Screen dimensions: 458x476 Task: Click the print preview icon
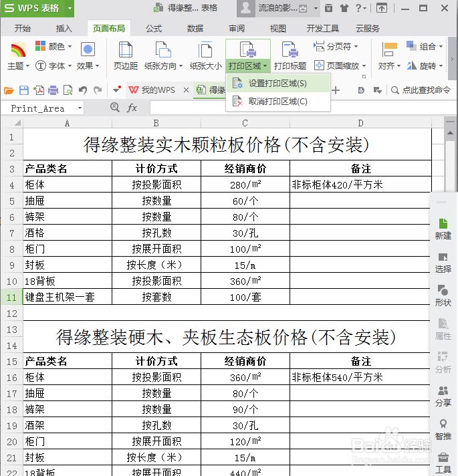click(x=68, y=90)
